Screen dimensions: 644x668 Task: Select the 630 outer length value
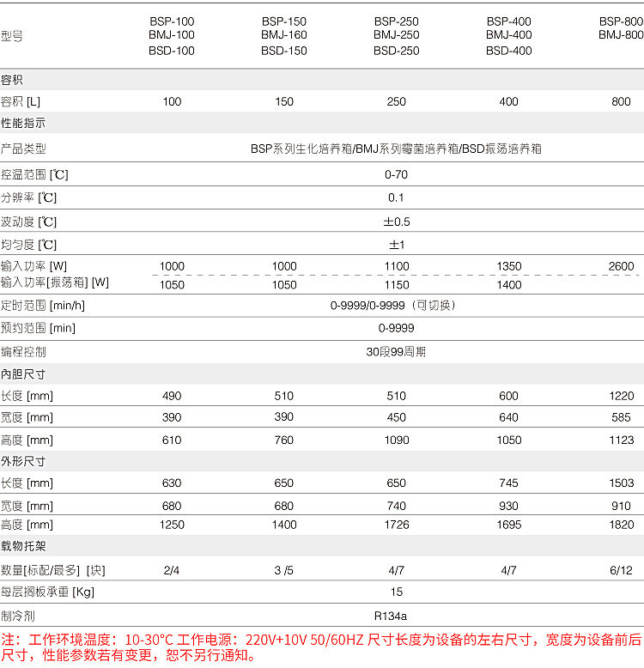coord(172,483)
